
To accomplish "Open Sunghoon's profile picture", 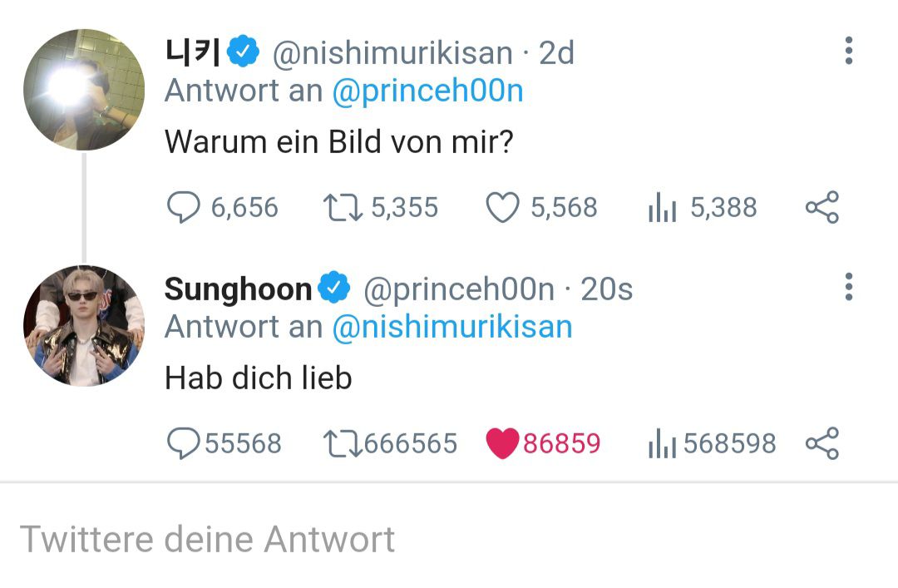I will pos(84,325).
